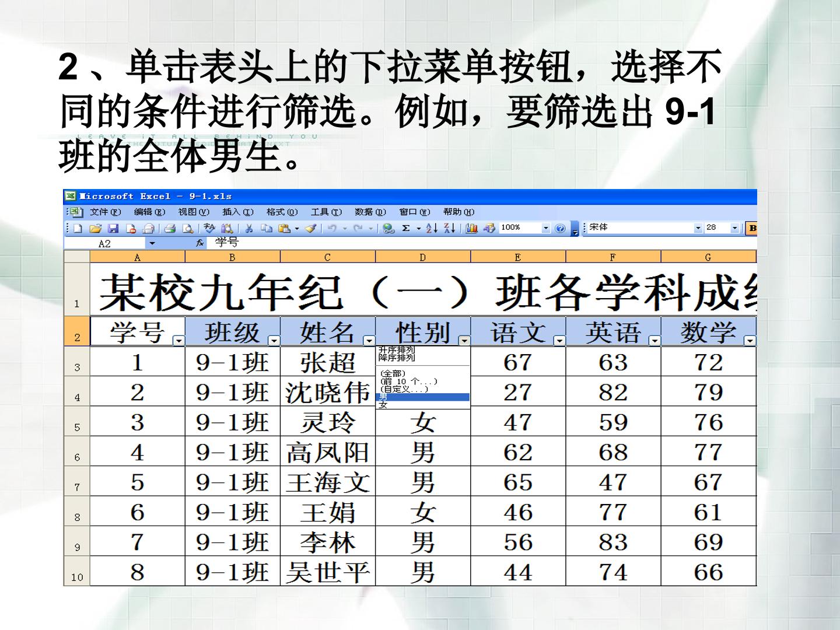Image resolution: width=840 pixels, height=630 pixels.
Task: Click the Sort Ascending A-Z icon
Action: click(x=432, y=228)
